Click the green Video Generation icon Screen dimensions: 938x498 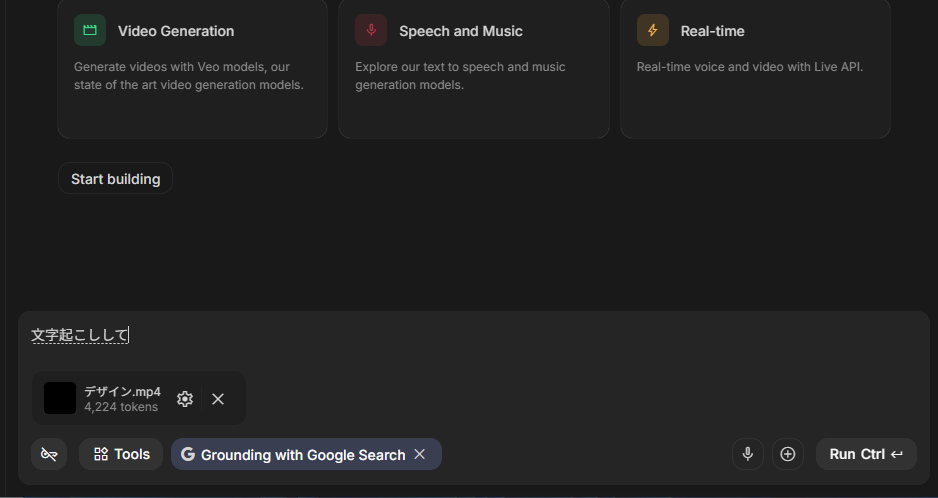(90, 30)
